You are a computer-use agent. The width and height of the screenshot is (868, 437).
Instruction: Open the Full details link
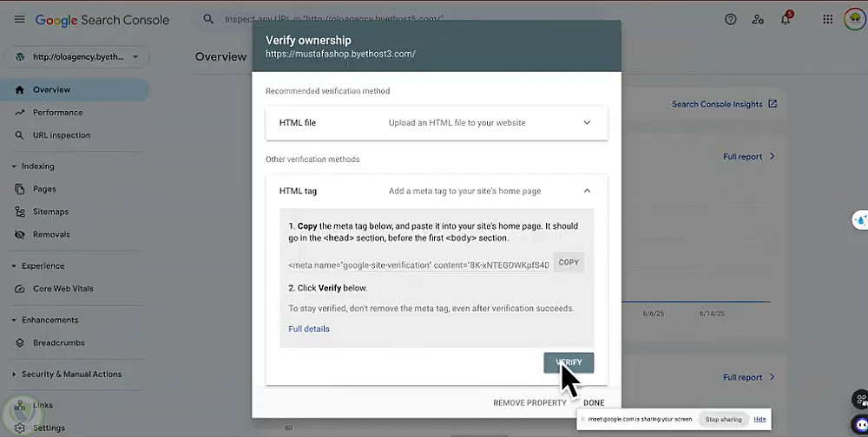[x=309, y=329]
